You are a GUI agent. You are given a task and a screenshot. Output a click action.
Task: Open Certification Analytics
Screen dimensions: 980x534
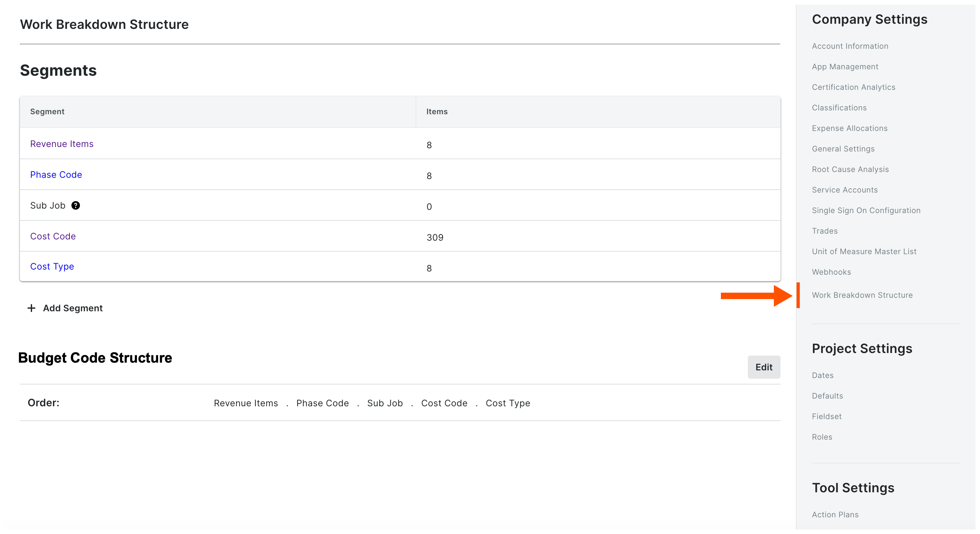pyautogui.click(x=853, y=87)
